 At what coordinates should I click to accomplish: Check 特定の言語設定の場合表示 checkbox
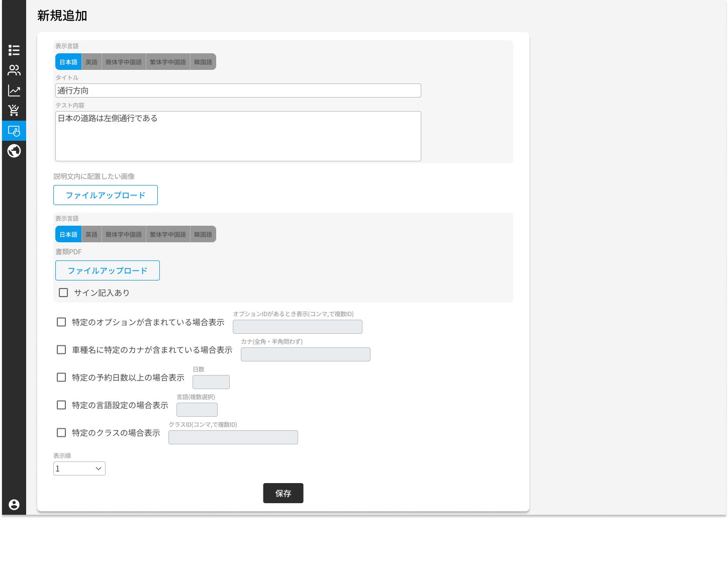pyautogui.click(x=61, y=405)
